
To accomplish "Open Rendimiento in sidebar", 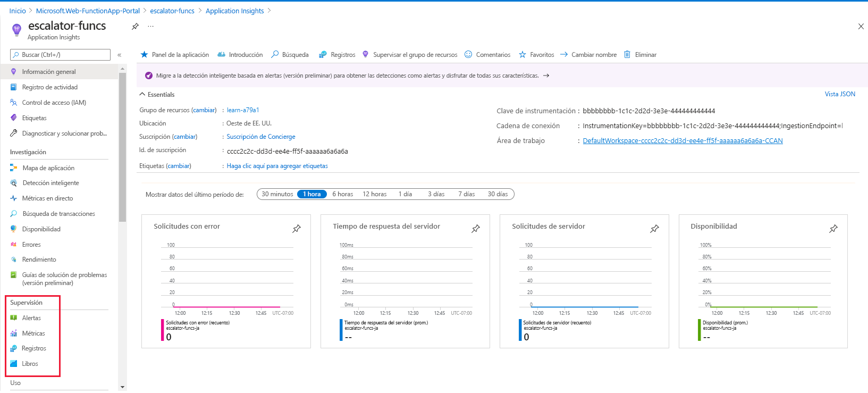I will click(x=59, y=260).
